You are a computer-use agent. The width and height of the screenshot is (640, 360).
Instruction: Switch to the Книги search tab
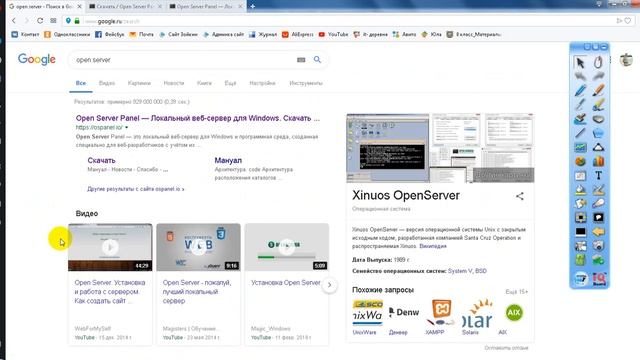[204, 83]
